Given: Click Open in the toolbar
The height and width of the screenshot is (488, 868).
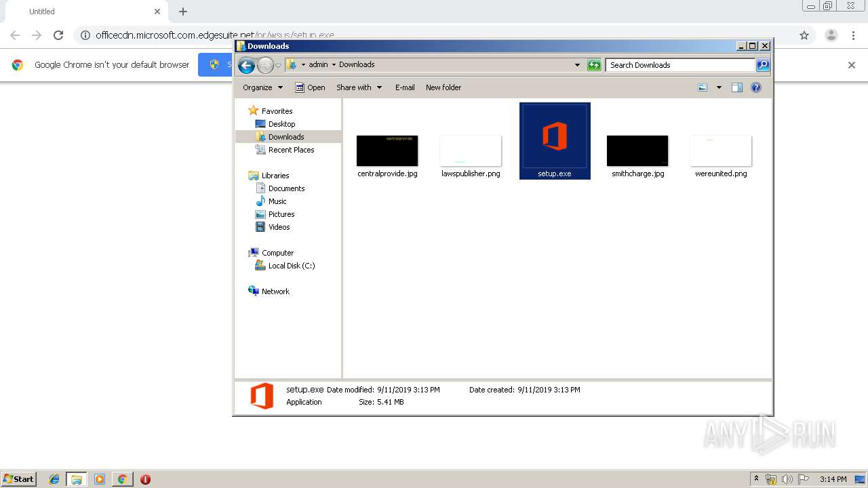Looking at the screenshot, I should [x=310, y=87].
